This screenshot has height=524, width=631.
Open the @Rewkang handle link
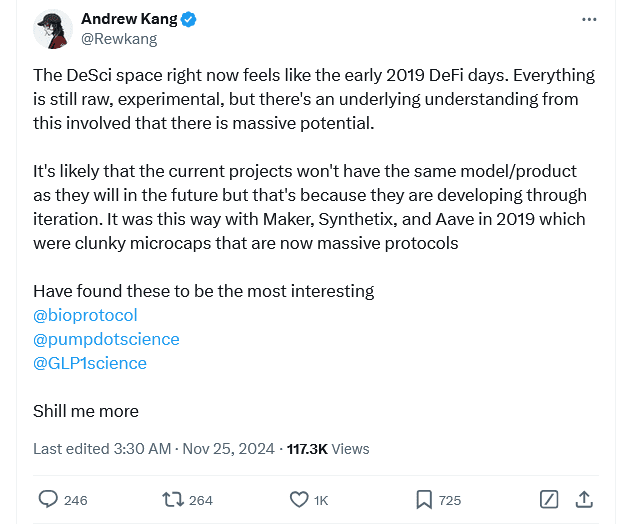point(119,39)
